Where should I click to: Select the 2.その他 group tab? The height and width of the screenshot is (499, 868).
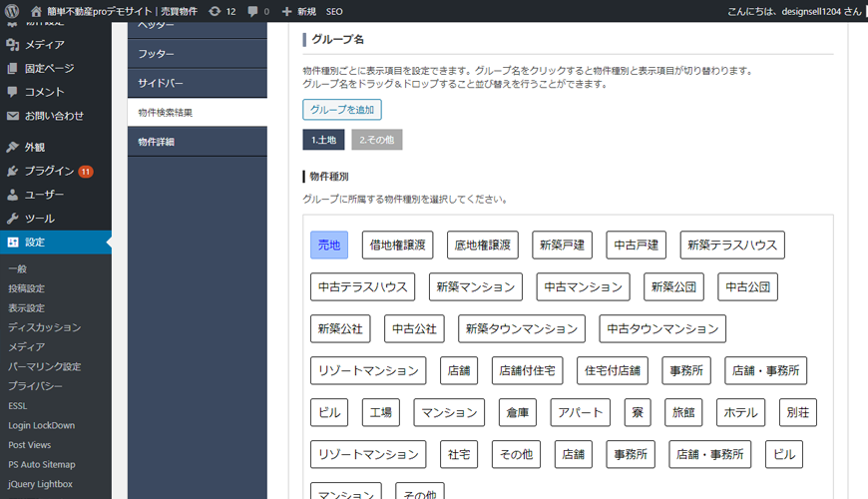376,140
